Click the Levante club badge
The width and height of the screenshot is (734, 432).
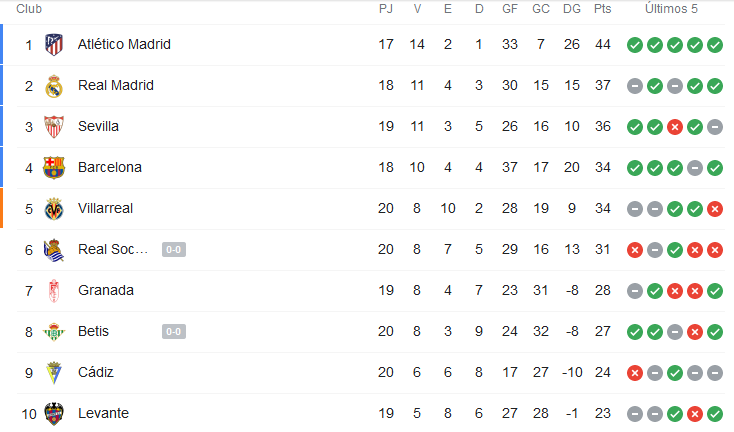(54, 414)
